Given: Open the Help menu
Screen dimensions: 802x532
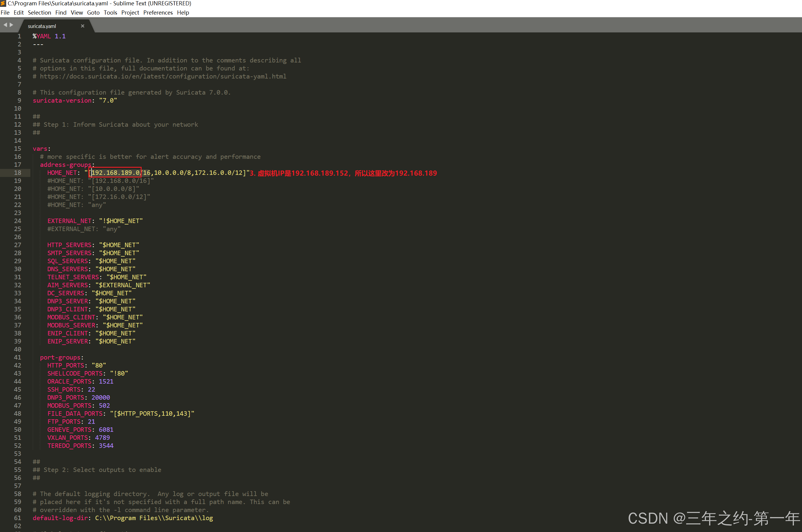Looking at the screenshot, I should click(x=183, y=12).
